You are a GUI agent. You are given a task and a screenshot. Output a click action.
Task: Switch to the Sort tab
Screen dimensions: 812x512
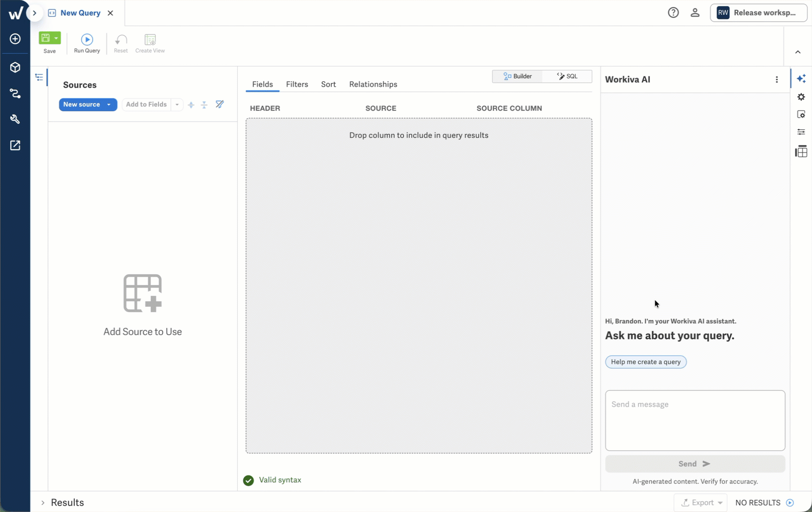pyautogui.click(x=328, y=84)
